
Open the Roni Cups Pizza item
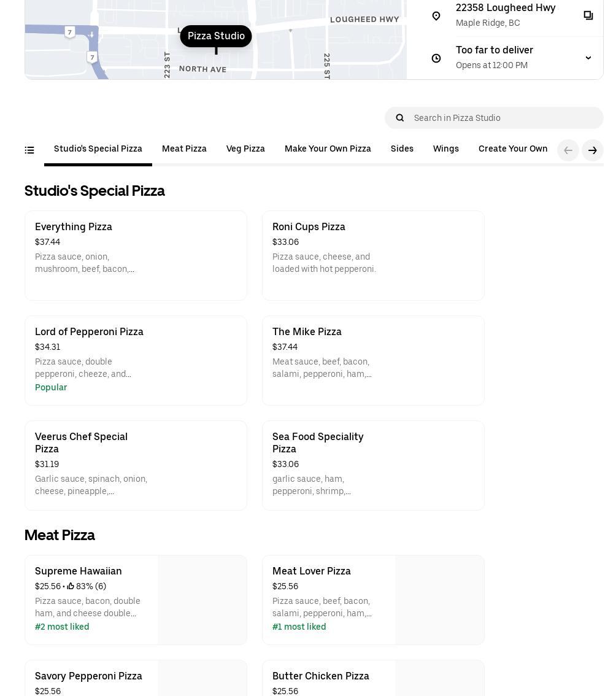[373, 255]
